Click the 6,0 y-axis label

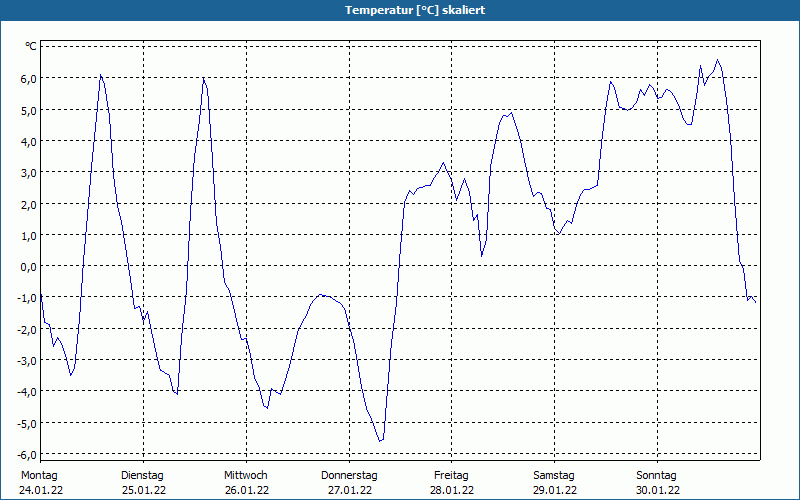click(x=29, y=79)
